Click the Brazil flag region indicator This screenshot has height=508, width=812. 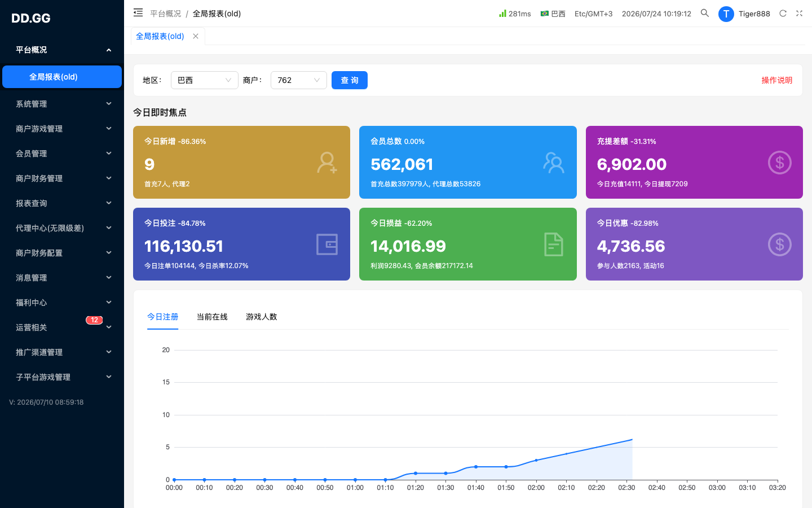[x=545, y=14]
